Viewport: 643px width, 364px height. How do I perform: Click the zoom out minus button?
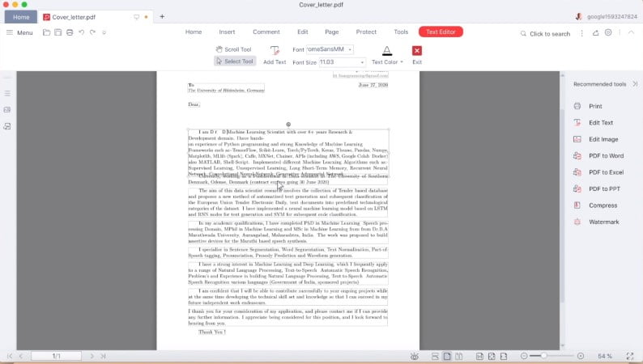click(x=524, y=356)
